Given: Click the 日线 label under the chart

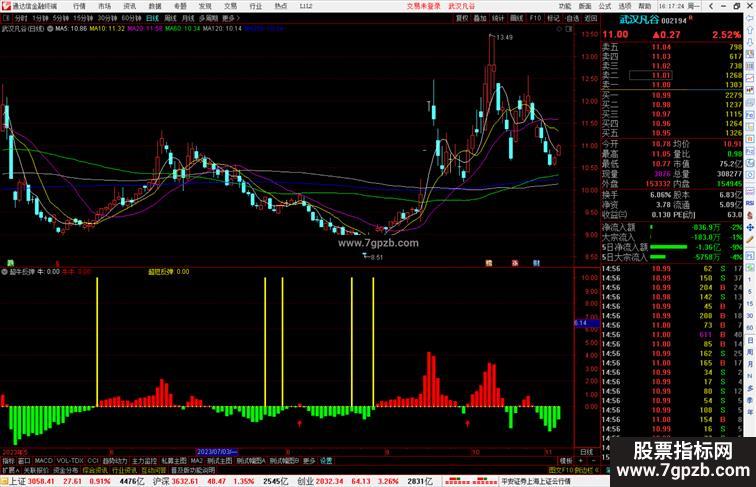Looking at the screenshot, I should [x=587, y=452].
